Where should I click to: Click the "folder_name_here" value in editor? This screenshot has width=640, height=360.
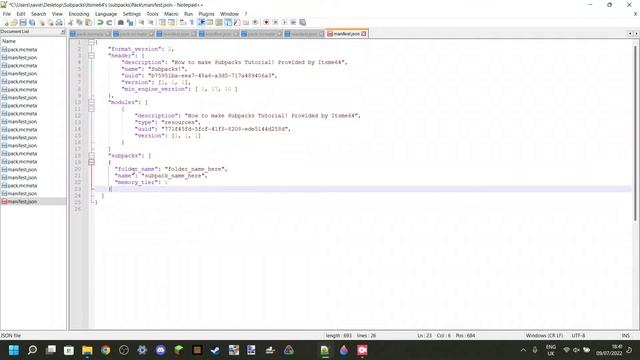[196, 169]
